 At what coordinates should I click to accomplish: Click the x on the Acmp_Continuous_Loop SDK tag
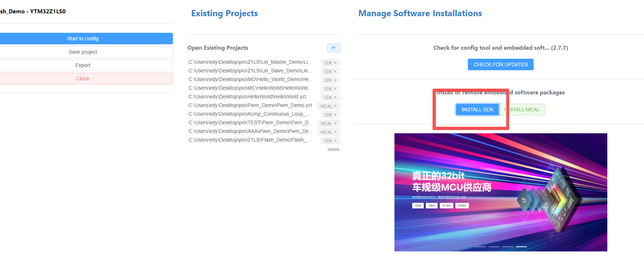[x=335, y=115]
